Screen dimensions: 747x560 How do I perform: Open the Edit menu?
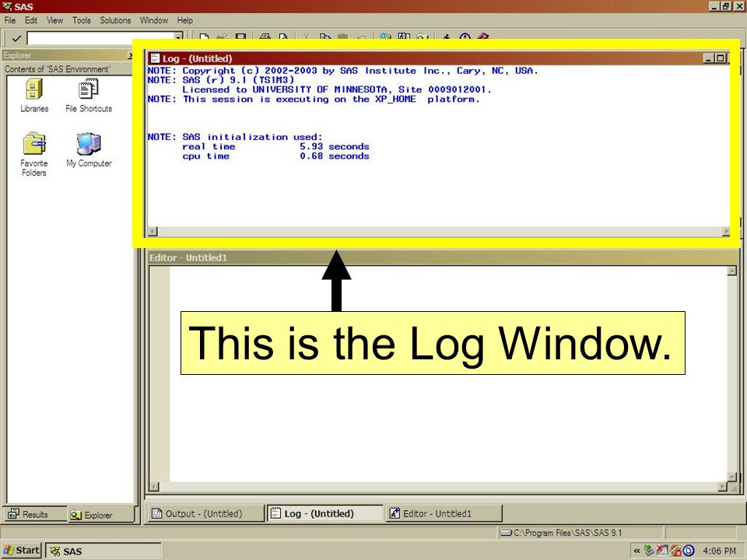click(31, 20)
